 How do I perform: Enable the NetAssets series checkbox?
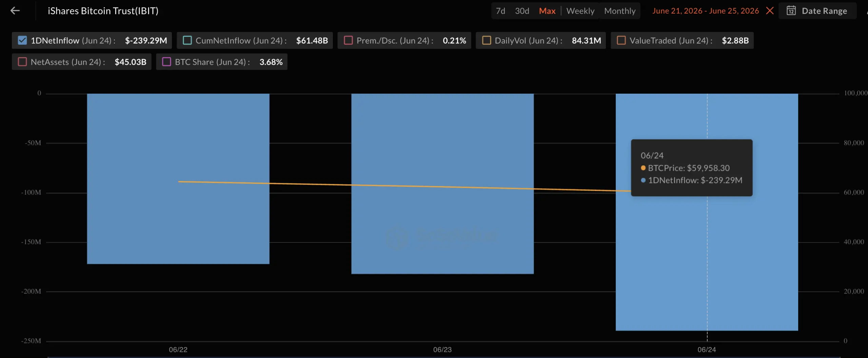[x=22, y=62]
